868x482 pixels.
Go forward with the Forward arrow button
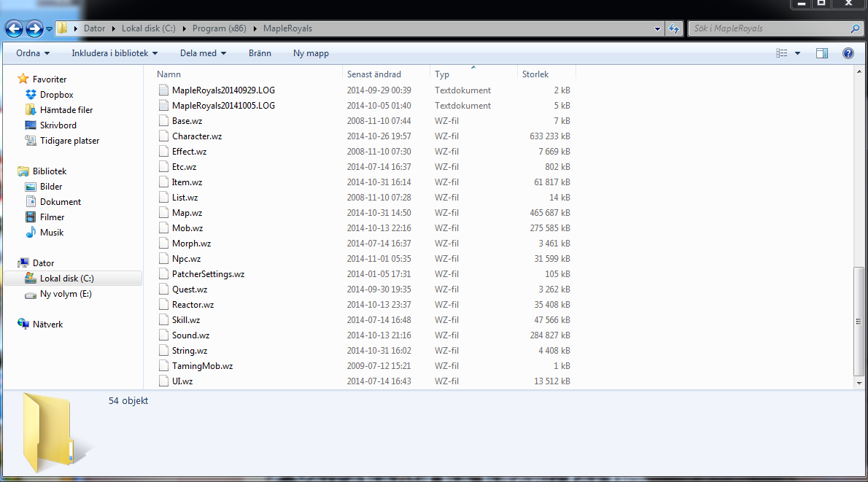point(34,28)
